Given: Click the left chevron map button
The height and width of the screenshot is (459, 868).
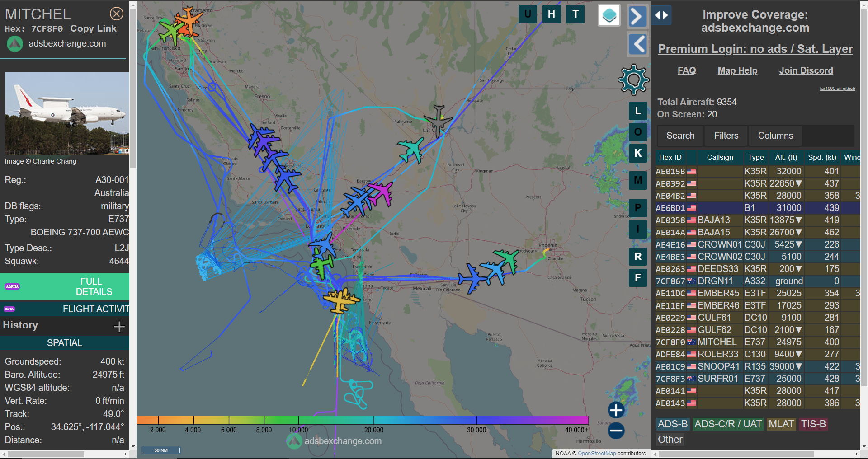Looking at the screenshot, I should point(637,44).
